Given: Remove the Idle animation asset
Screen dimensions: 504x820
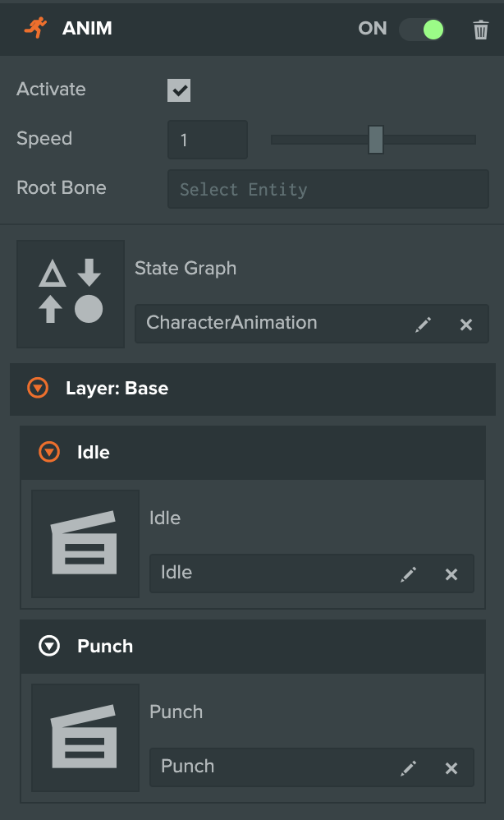Looking at the screenshot, I should pos(451,574).
